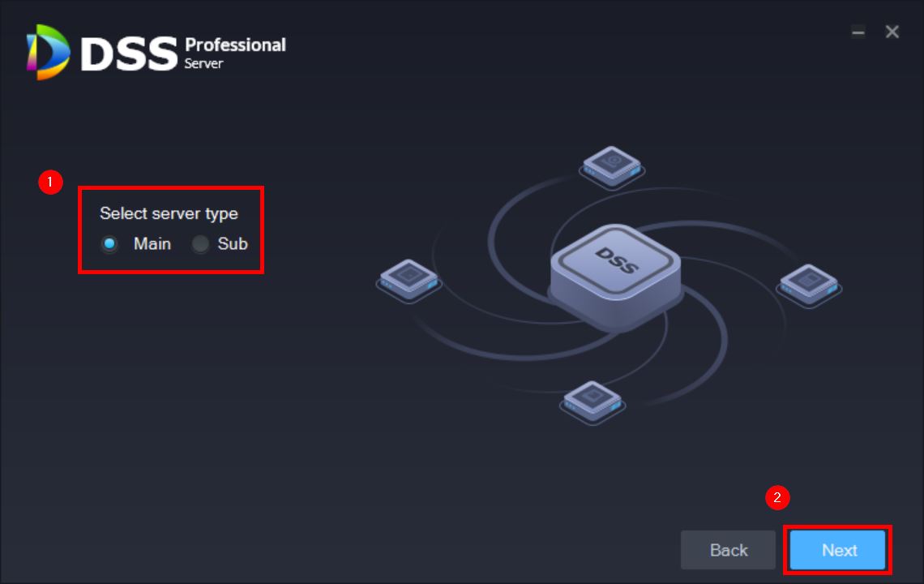The image size is (924, 584).
Task: Click the central DSS server cube icon
Action: (615, 274)
